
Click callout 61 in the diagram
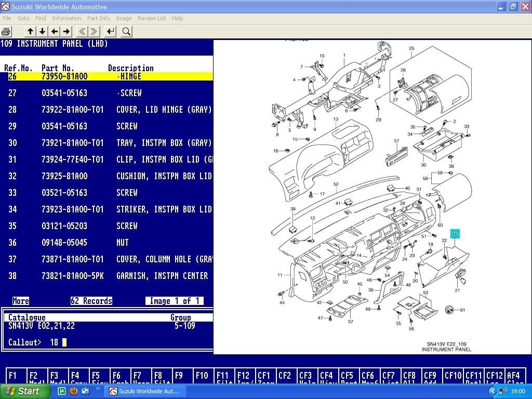coord(462,310)
